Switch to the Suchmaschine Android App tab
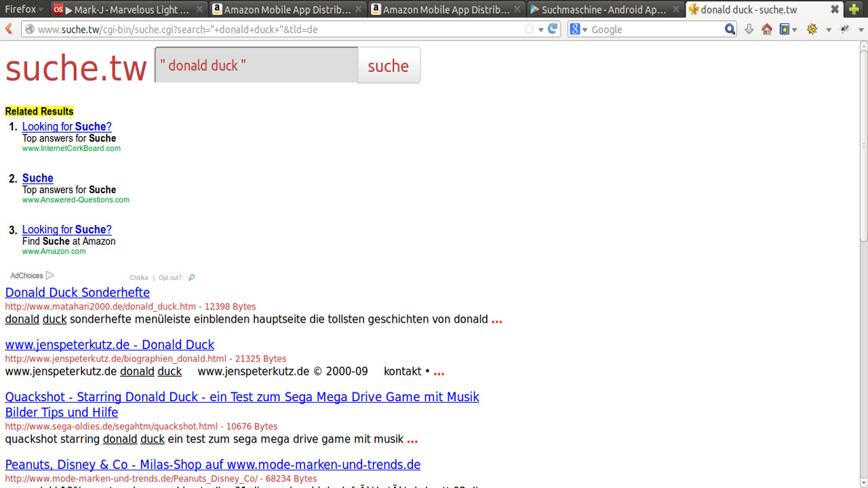 pyautogui.click(x=602, y=9)
